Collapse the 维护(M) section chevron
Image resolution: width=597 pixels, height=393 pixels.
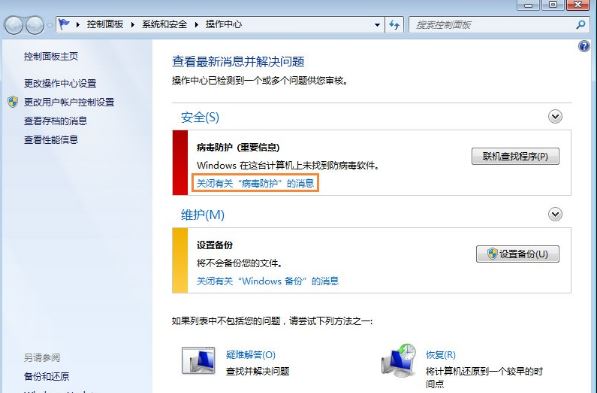pos(555,214)
